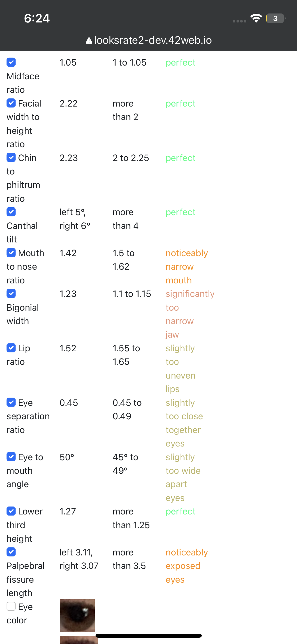Tap the 6:24 clock in status bar

tap(37, 18)
